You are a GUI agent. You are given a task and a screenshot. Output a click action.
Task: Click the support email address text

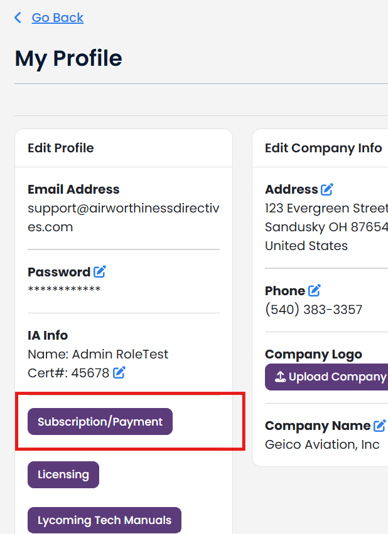tap(123, 217)
